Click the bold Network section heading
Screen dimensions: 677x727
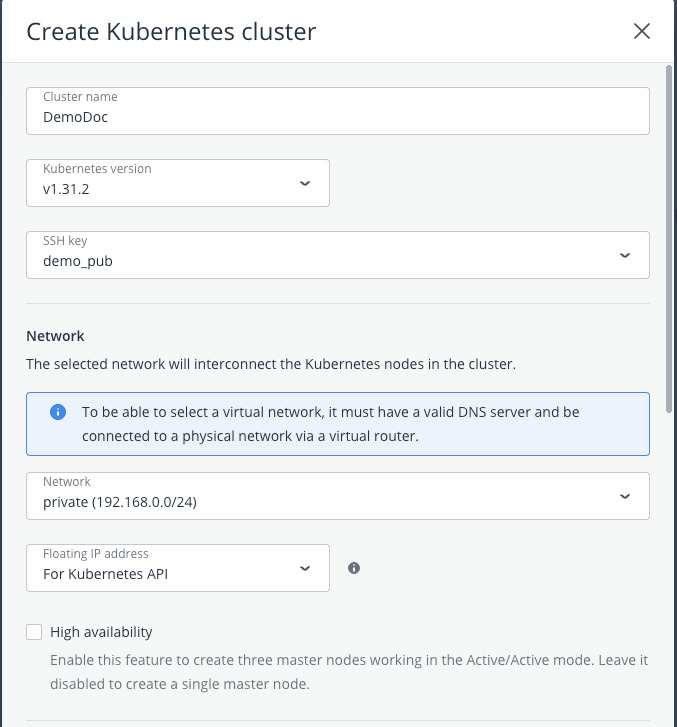tap(55, 336)
